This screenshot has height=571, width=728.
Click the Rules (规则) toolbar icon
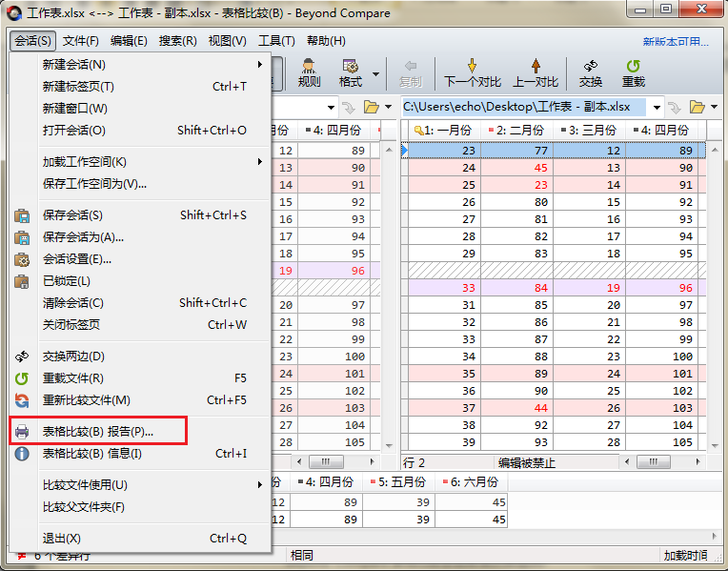point(309,73)
